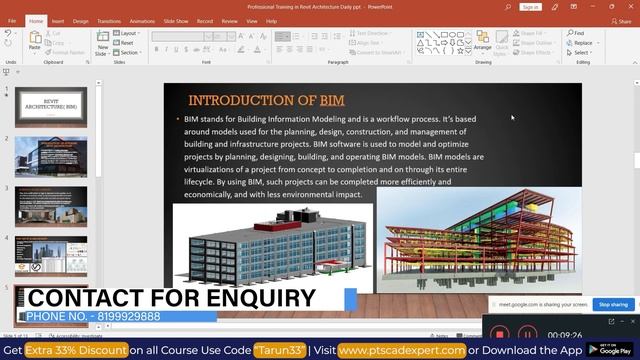
Task: Select the right arrow shape
Action: coord(444,43)
